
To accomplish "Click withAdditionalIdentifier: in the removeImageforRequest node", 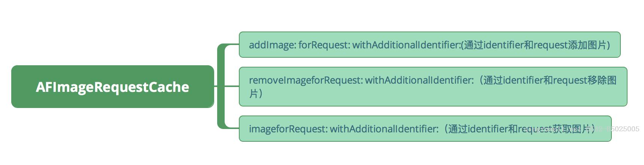I will (419, 80).
